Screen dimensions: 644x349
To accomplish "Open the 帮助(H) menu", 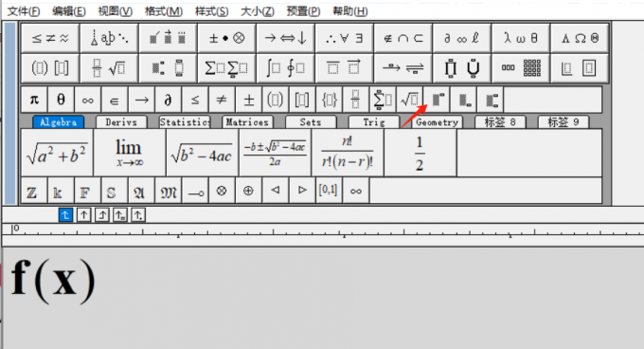I will pos(349,11).
